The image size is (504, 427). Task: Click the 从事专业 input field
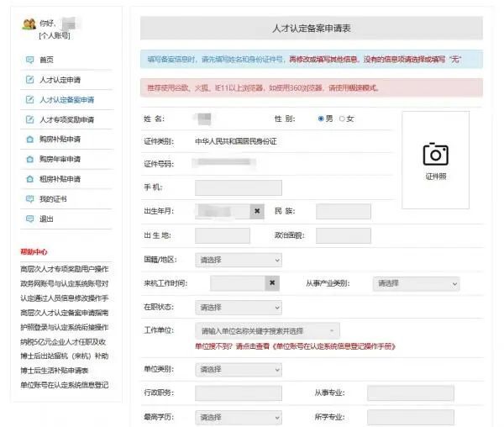pos(411,393)
